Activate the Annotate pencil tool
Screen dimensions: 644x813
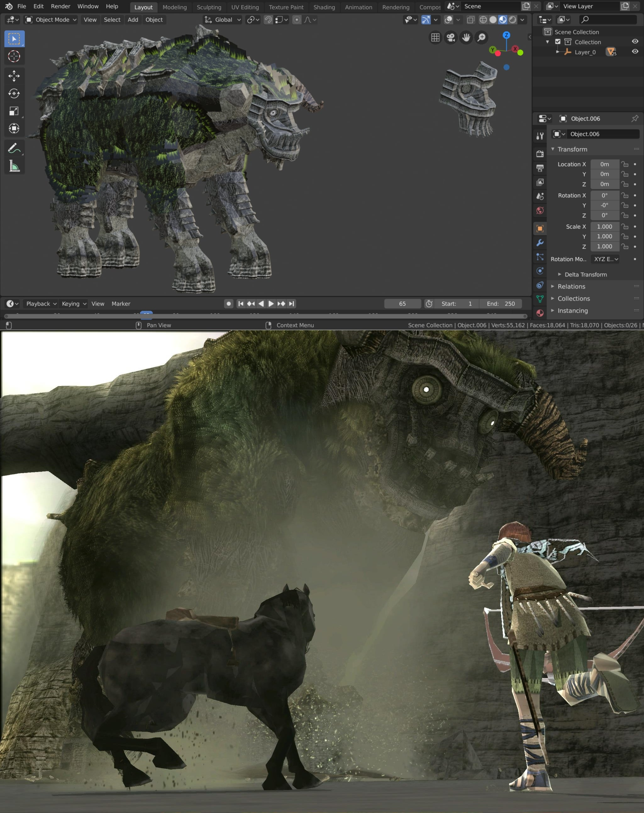pos(14,148)
